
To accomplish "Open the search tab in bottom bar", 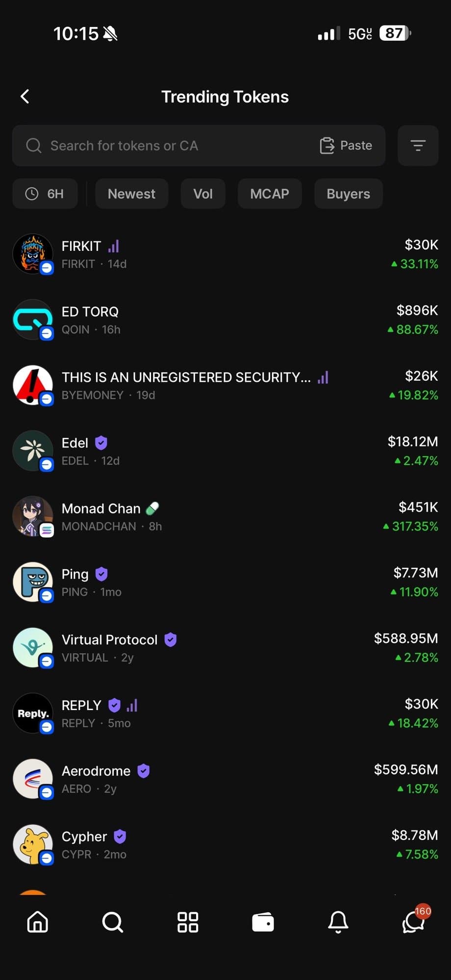I will (x=112, y=922).
